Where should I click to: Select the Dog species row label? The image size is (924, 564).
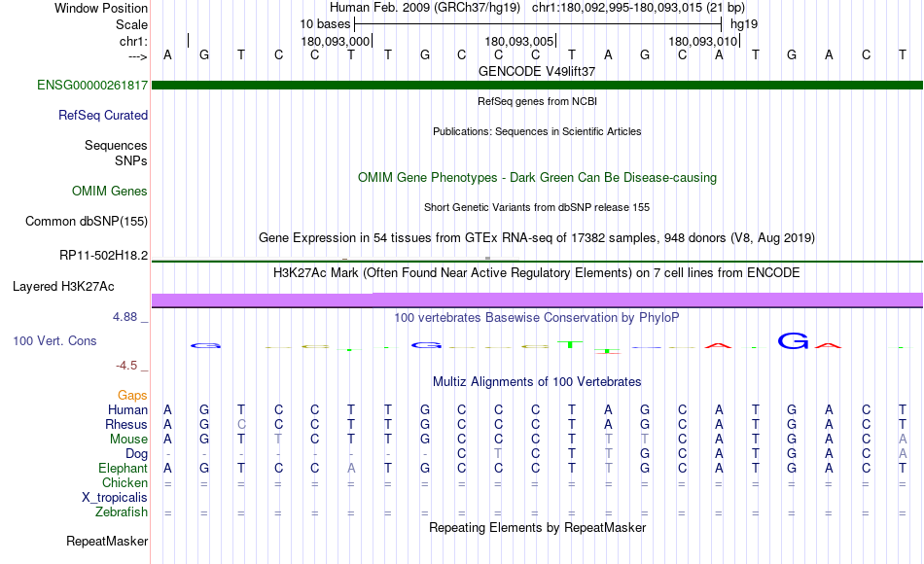pyautogui.click(x=137, y=454)
